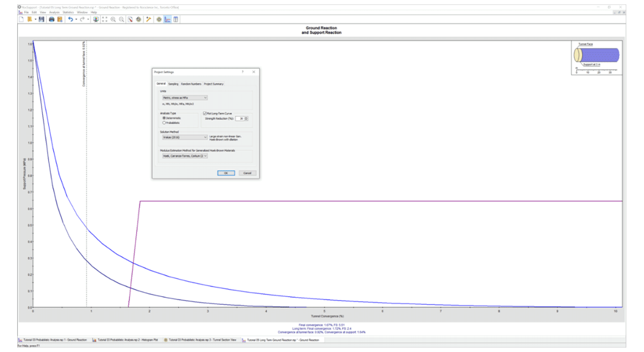Click the Tunnel Convergence (%) axis label
The image size is (644, 352).
(x=328, y=316)
